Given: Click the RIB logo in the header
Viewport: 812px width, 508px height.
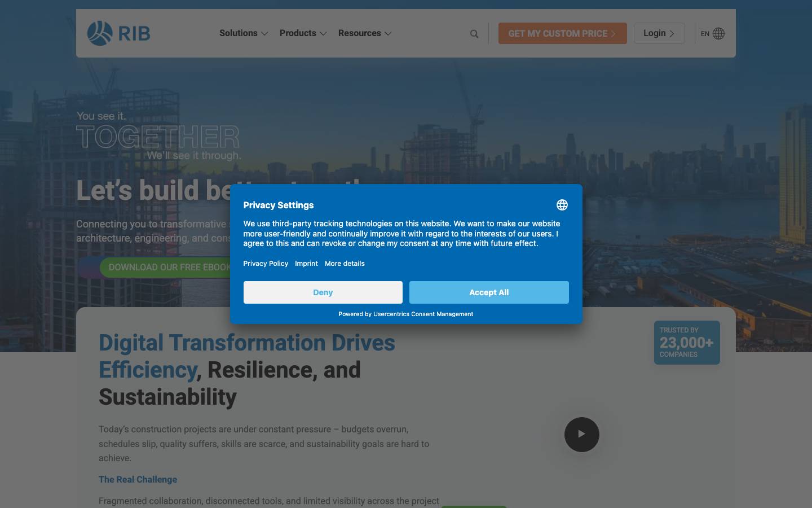Looking at the screenshot, I should point(119,33).
